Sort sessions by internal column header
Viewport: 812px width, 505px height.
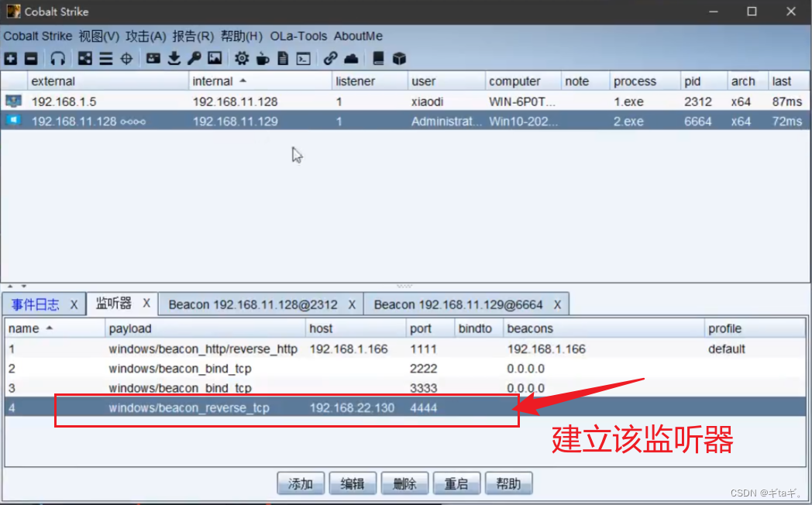(260, 81)
